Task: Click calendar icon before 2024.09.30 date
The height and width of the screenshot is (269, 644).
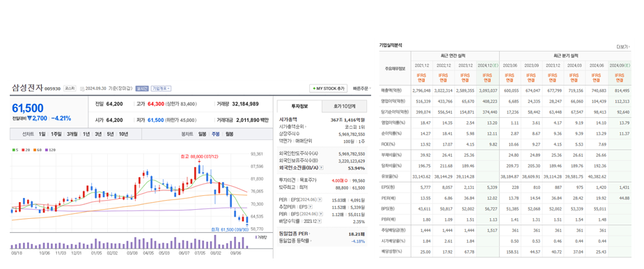Action: tap(82, 89)
